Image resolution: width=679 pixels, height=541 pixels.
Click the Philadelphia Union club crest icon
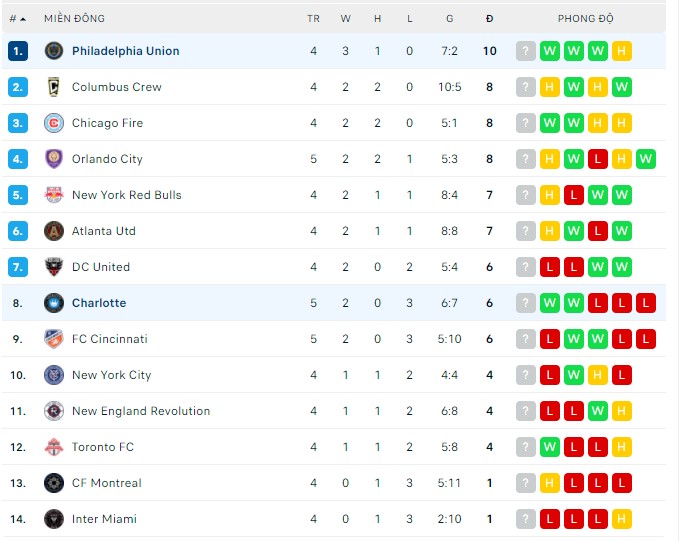[x=54, y=51]
